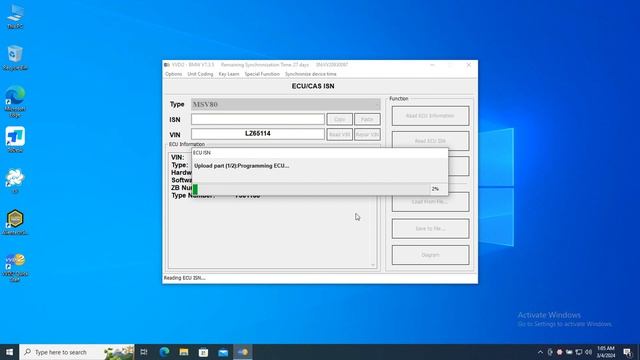Image resolution: width=640 pixels, height=360 pixels.
Task: Click the VVDI2 window title bar icon
Action: [x=167, y=65]
